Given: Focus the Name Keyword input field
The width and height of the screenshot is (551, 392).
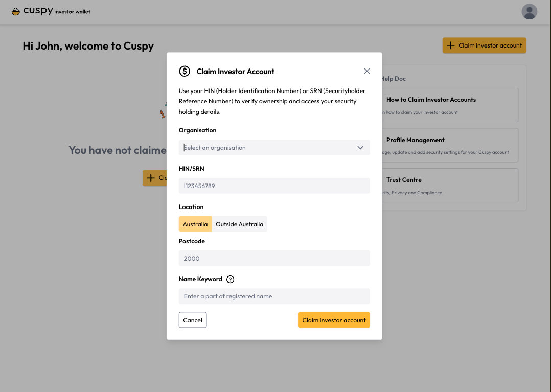Looking at the screenshot, I should coord(274,296).
